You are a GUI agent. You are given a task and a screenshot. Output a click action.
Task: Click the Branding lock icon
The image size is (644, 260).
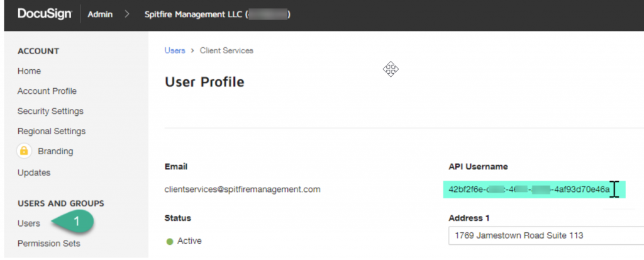(x=25, y=151)
